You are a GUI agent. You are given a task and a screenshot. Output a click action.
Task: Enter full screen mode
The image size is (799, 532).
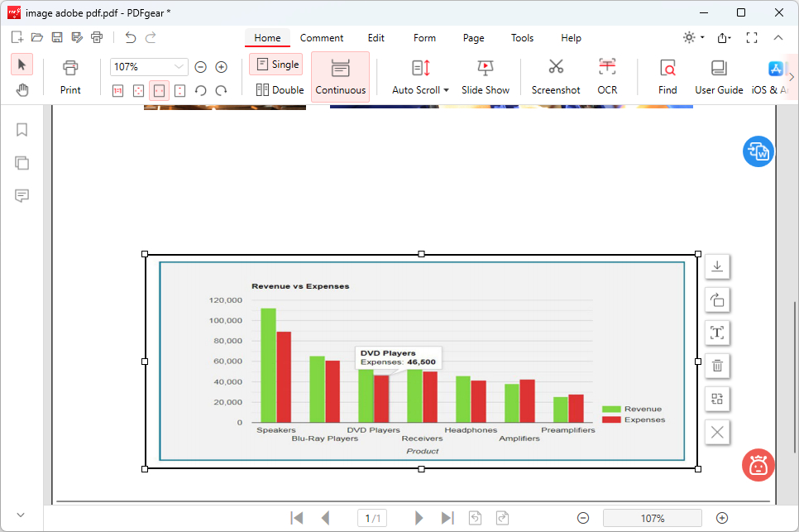(x=752, y=38)
